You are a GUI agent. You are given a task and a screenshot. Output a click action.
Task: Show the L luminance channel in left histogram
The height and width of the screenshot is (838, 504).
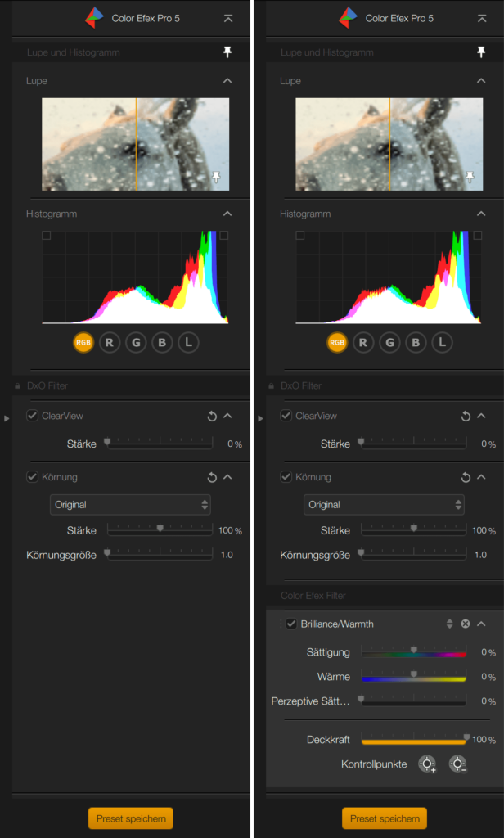(188, 343)
